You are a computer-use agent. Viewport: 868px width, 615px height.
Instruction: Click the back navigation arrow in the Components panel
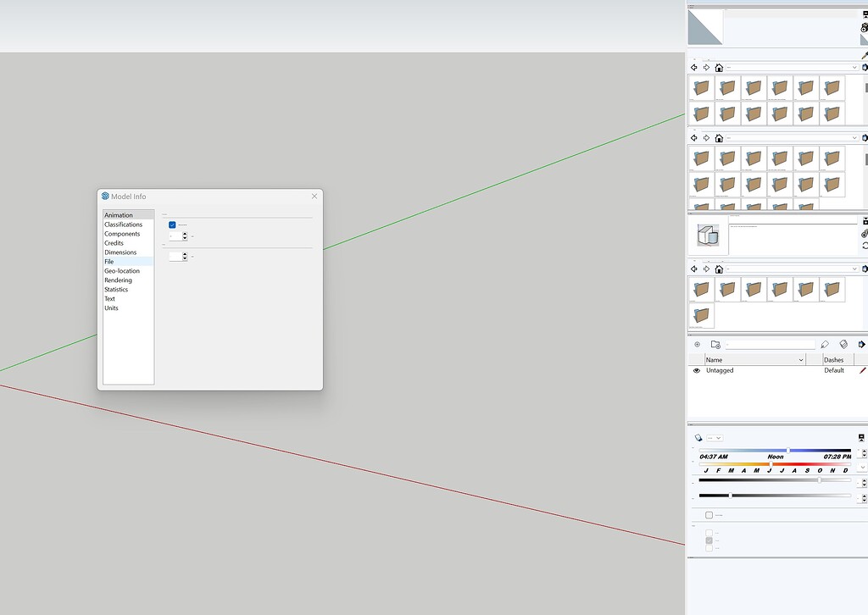pos(693,269)
